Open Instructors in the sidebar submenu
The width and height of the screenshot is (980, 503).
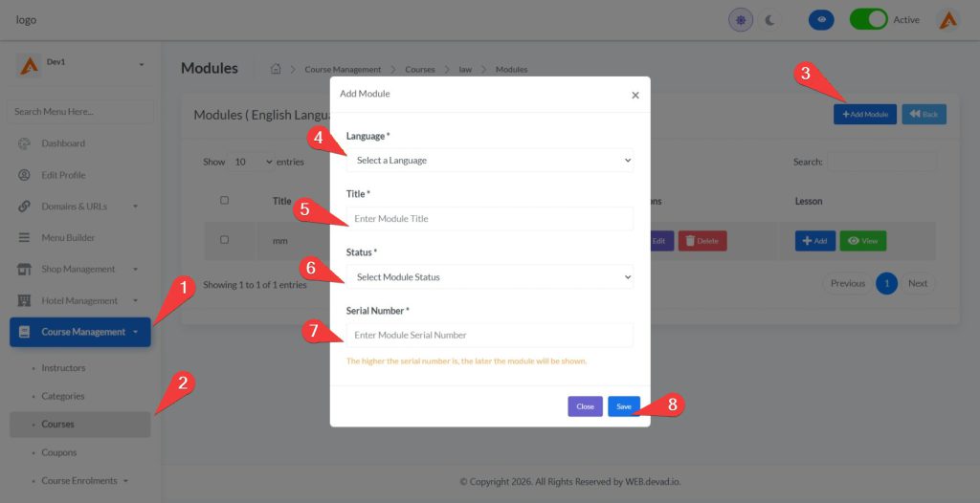(63, 368)
